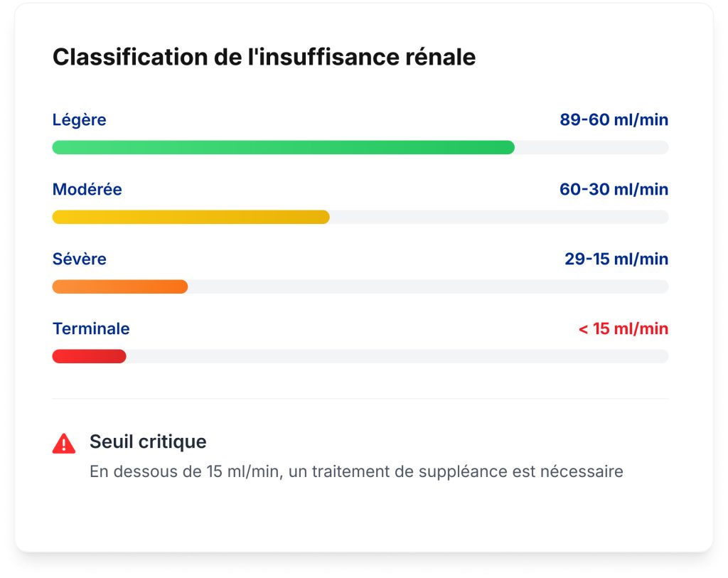The height and width of the screenshot is (578, 728).
Task: Click the empty gray track of Modérée bar
Action: [499, 217]
